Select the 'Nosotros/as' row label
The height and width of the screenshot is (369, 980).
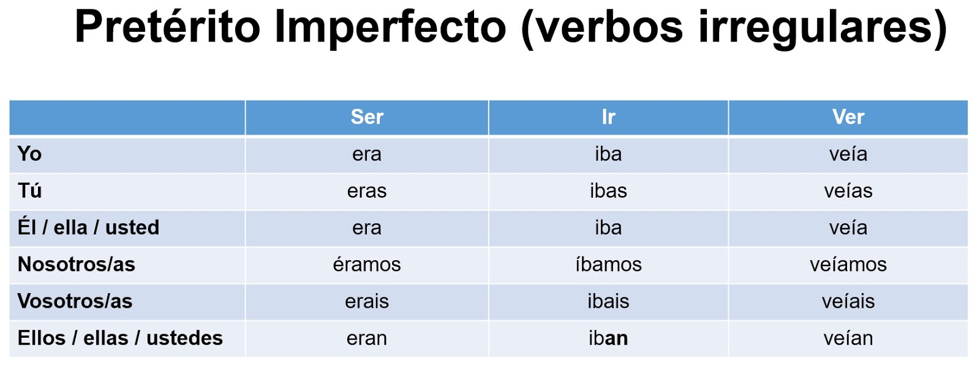(x=76, y=264)
